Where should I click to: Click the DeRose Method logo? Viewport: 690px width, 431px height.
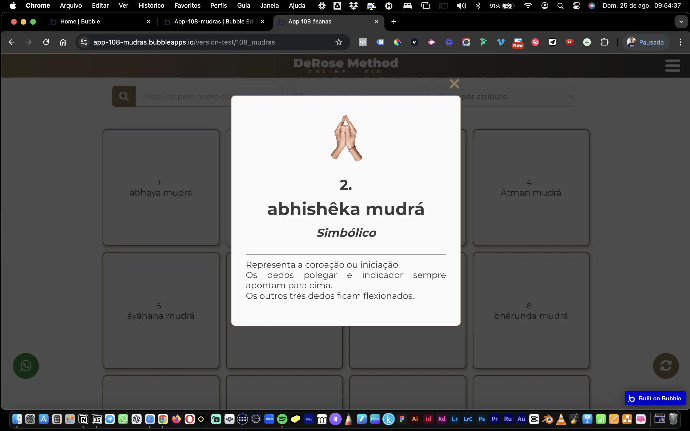345,65
